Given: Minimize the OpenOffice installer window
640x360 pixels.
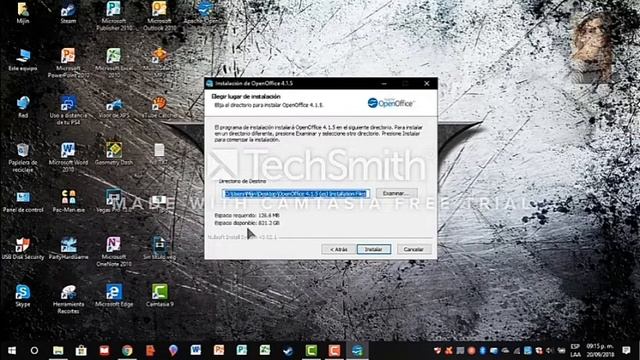Looking at the screenshot, I should coord(384,83).
